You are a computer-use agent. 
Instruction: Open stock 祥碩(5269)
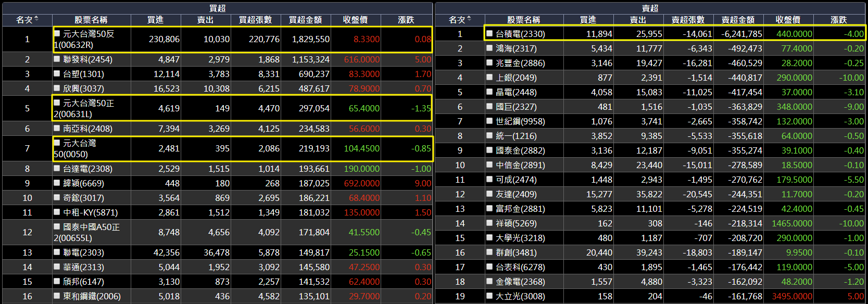click(x=516, y=223)
